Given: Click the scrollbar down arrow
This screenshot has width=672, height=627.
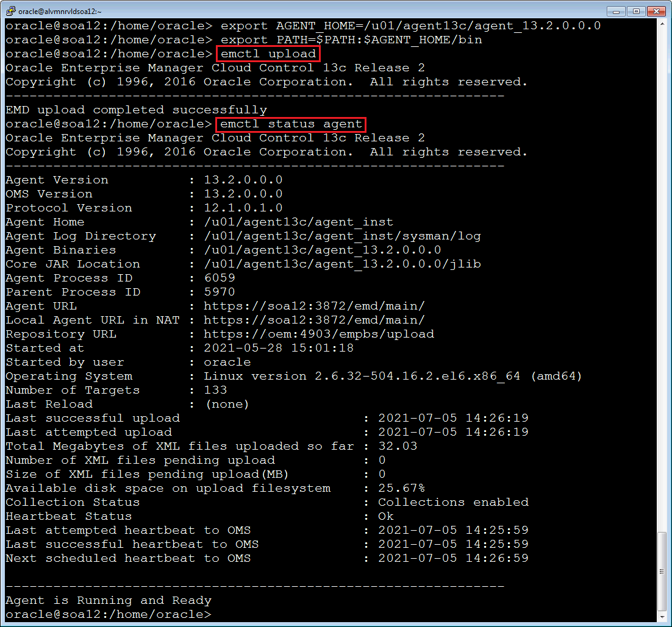Looking at the screenshot, I should click(663, 616).
